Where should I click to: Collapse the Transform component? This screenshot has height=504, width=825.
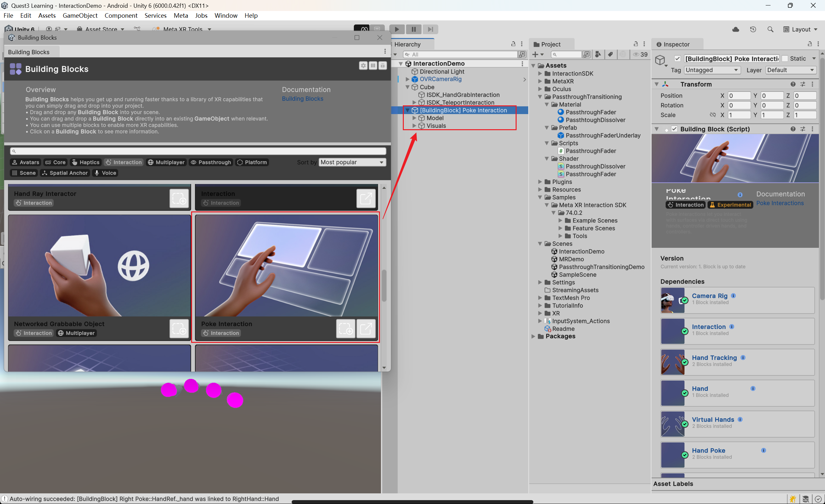pos(656,84)
